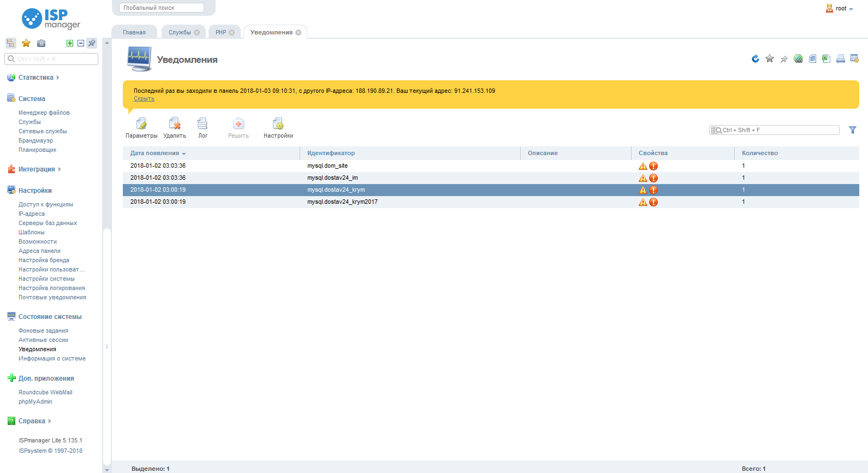The height and width of the screenshot is (473, 868).
Task: Select the mysql.dostav24_krym2017 row
Action: [491, 202]
